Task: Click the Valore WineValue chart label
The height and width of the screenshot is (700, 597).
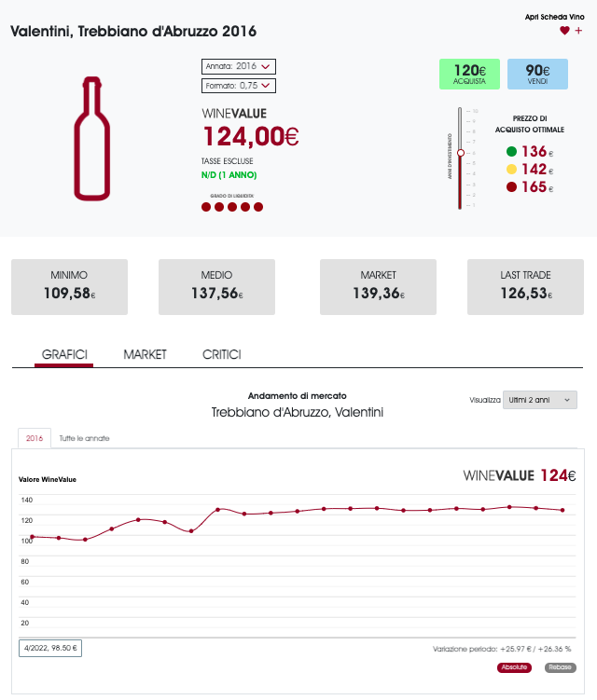Action: 48,479
